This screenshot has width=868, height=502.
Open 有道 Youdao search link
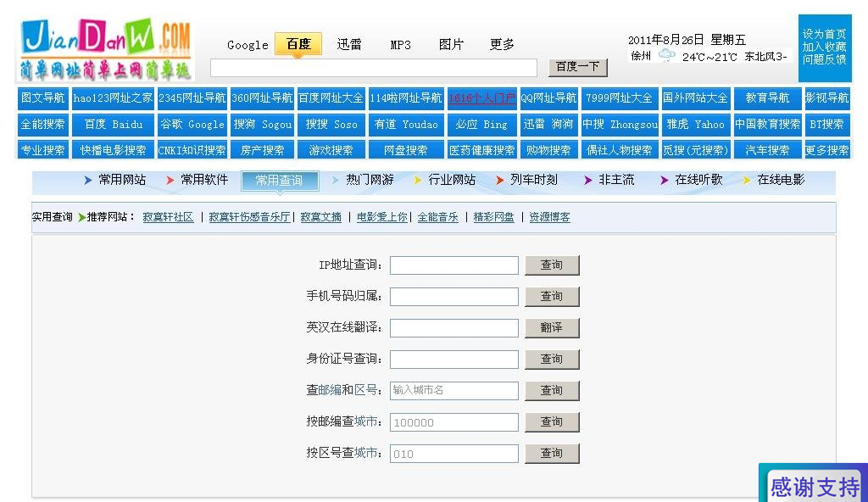click(406, 124)
